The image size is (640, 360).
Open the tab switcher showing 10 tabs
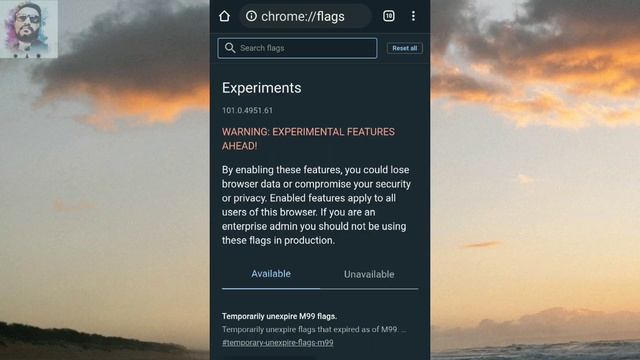389,16
